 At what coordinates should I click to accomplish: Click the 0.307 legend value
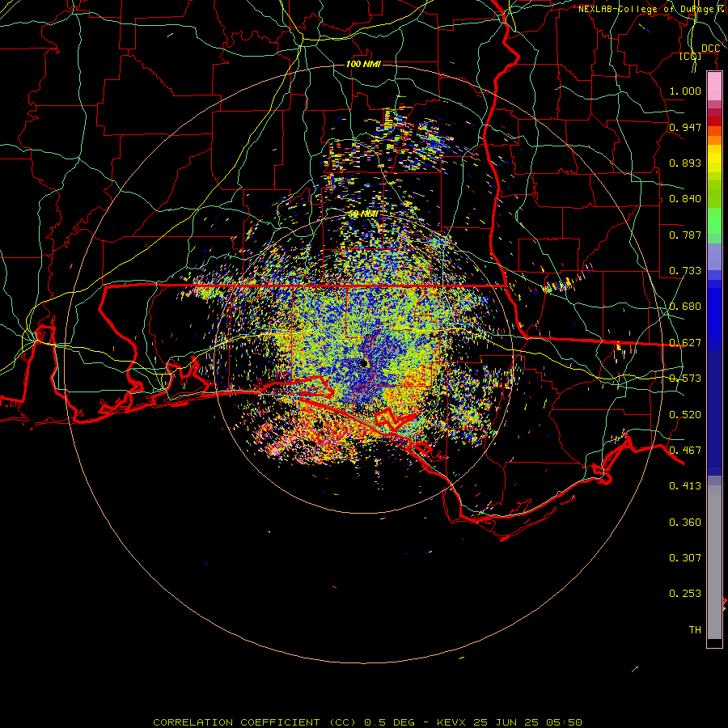(x=685, y=557)
